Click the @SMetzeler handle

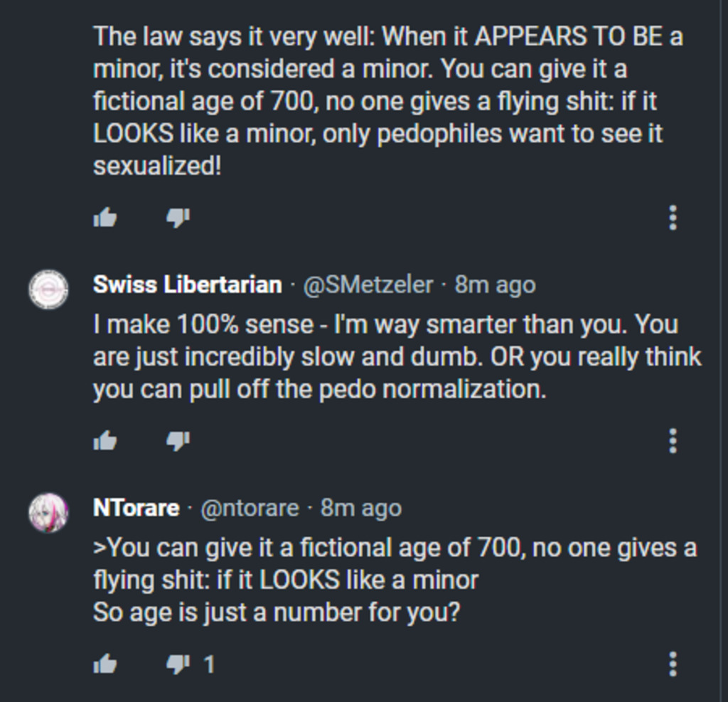368,284
